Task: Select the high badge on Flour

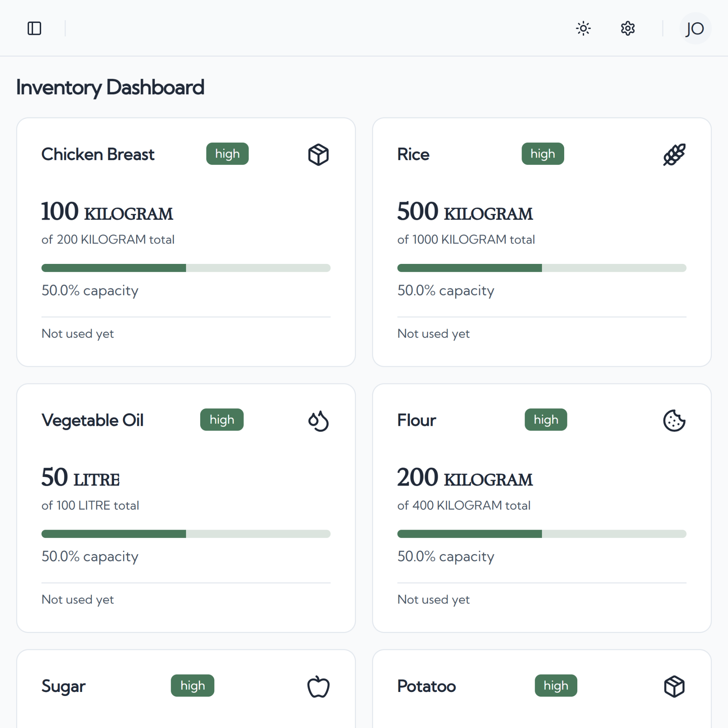Action: pos(546,419)
